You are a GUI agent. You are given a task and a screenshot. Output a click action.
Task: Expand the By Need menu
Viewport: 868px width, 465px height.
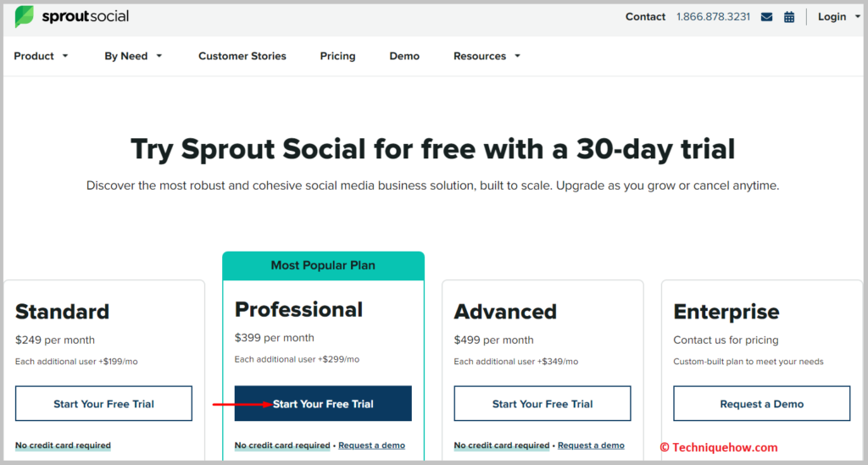pyautogui.click(x=133, y=56)
